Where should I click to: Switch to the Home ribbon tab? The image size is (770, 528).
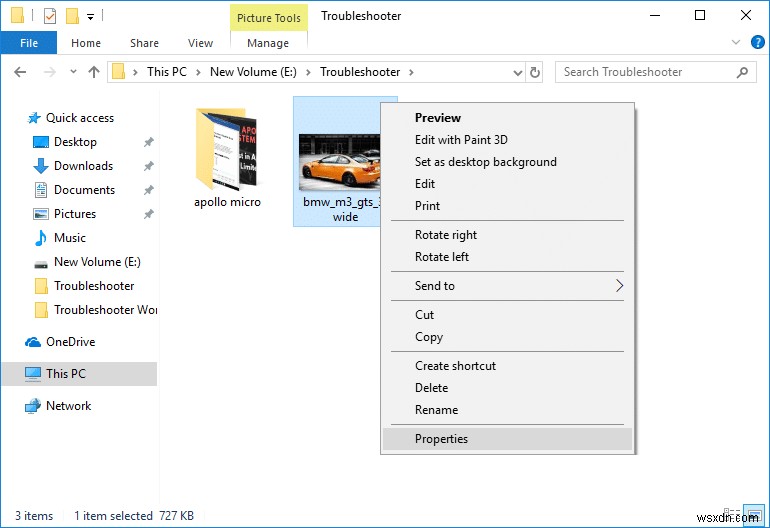click(86, 43)
